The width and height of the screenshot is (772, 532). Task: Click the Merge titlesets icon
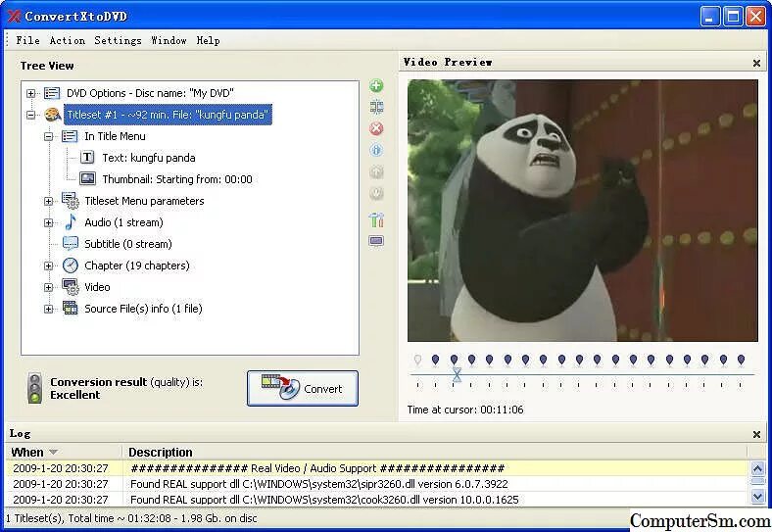376,107
